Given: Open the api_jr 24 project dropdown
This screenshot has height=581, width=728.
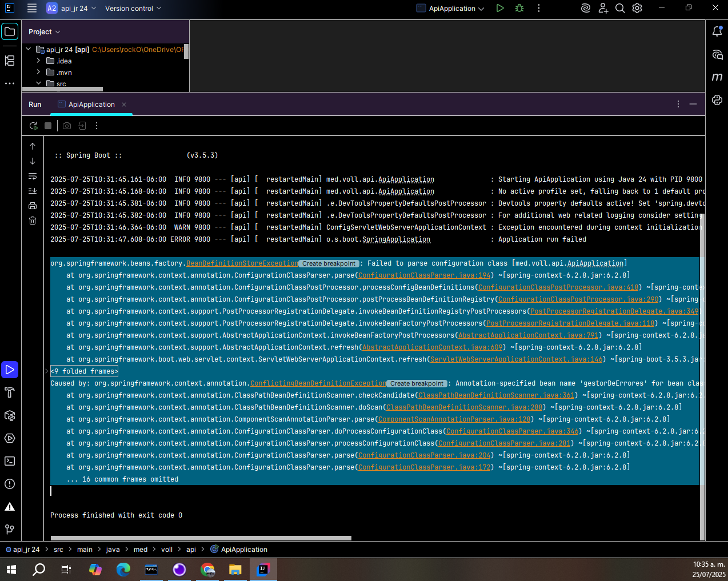Looking at the screenshot, I should pos(71,8).
